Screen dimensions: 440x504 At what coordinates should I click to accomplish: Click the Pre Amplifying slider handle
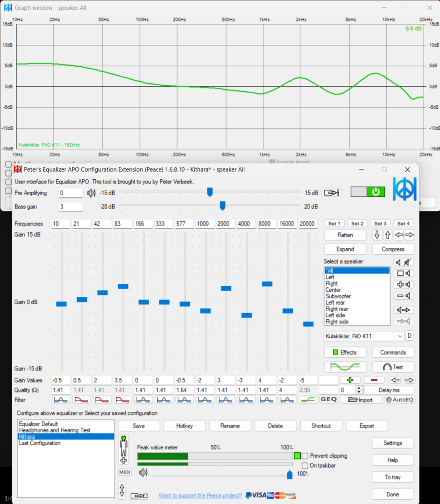(210, 192)
